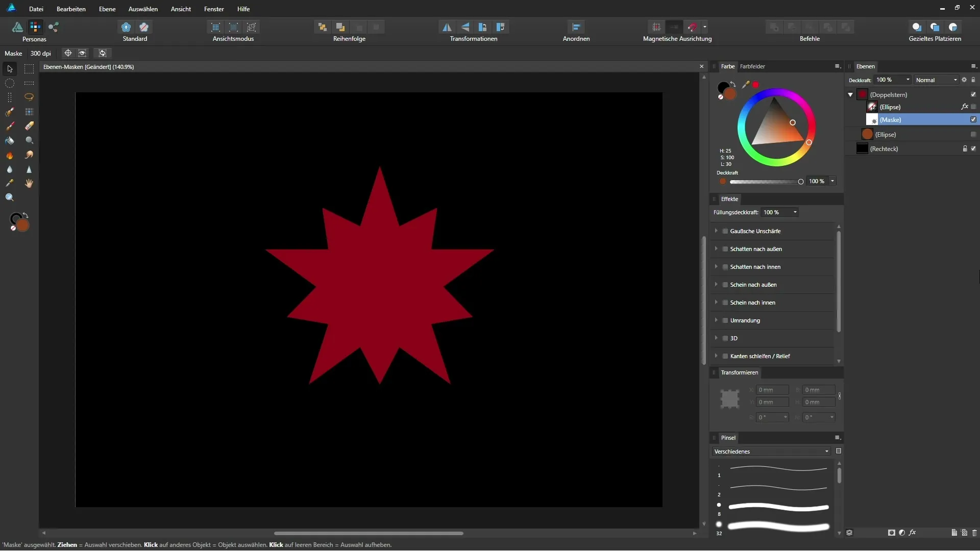Select the Move tool arrow
This screenshot has width=980, height=551.
click(10, 69)
